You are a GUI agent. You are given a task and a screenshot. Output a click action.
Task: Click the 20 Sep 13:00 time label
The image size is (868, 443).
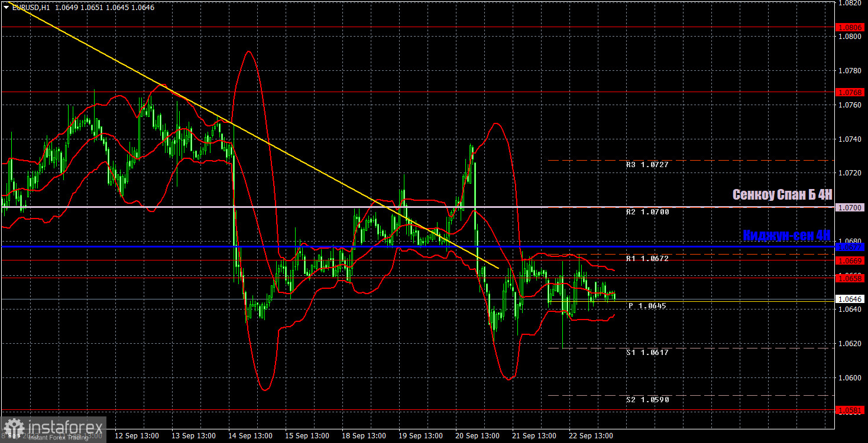pos(478,436)
